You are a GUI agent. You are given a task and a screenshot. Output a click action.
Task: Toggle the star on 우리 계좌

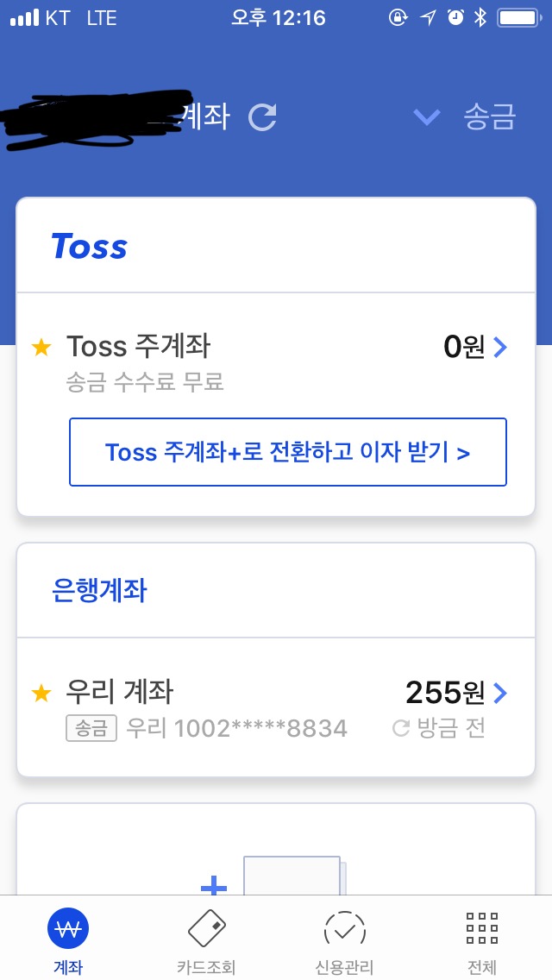(x=41, y=693)
